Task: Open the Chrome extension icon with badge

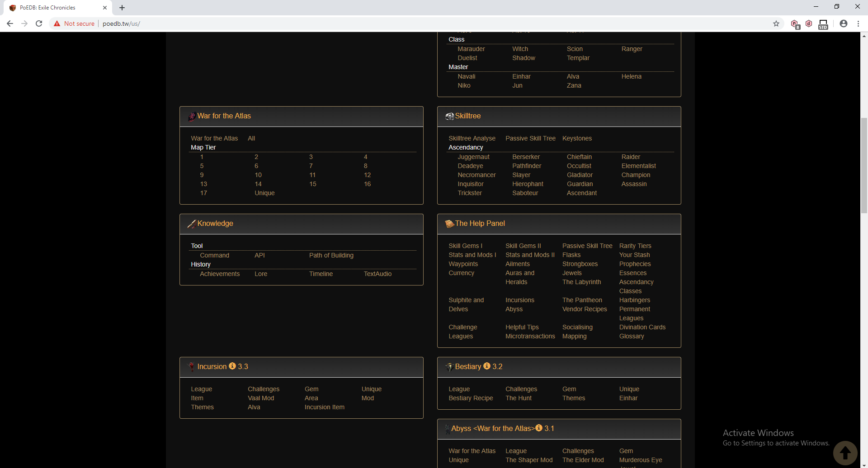Action: click(x=795, y=24)
